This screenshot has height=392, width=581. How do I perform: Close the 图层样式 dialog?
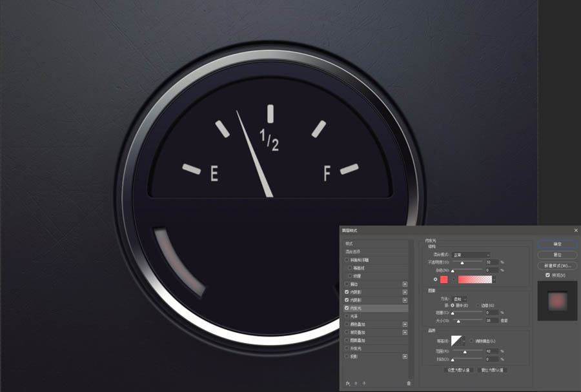576,230
